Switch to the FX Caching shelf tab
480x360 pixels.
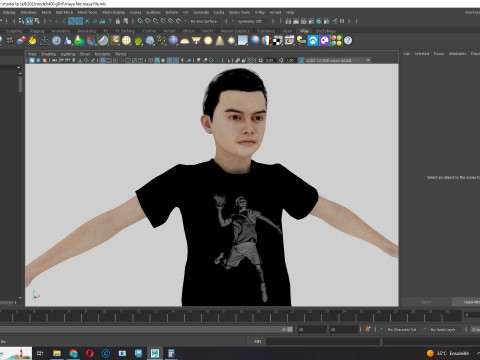tap(125, 31)
